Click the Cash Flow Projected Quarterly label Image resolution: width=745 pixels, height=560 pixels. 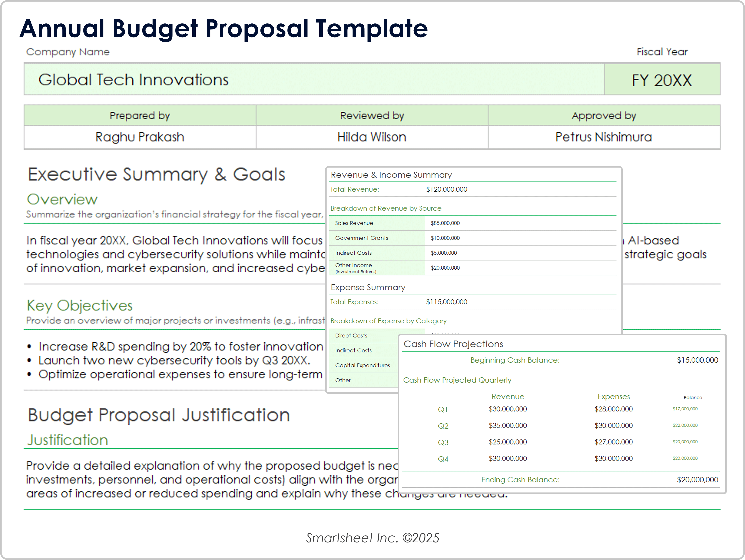coord(457,380)
